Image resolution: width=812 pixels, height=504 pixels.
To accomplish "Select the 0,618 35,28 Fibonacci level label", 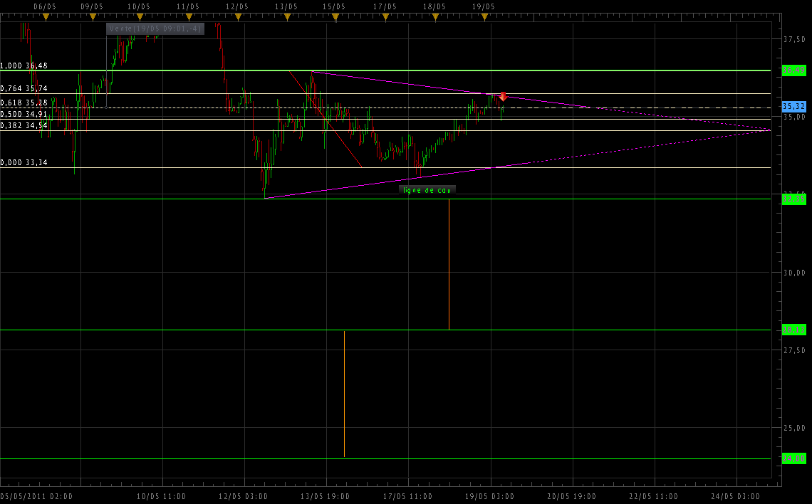I will [x=24, y=103].
